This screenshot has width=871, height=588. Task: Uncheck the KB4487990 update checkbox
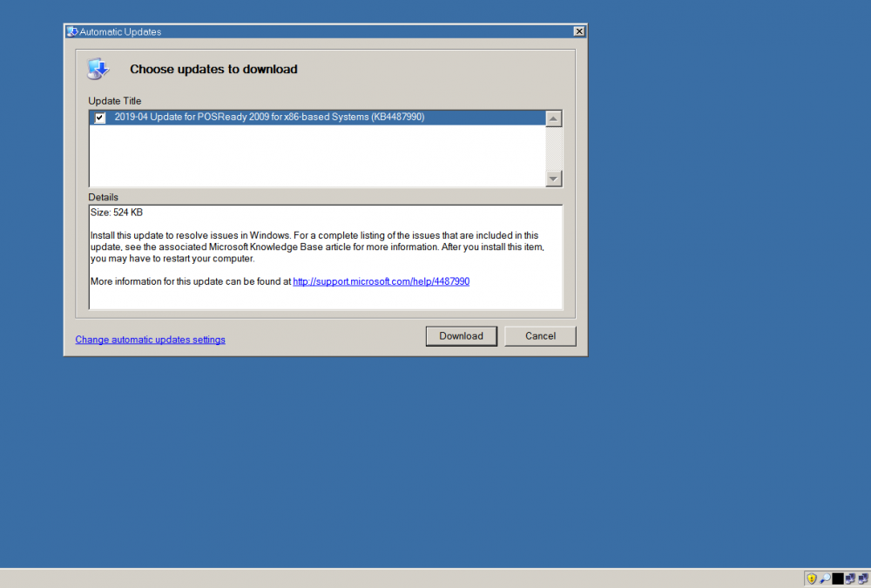pyautogui.click(x=100, y=118)
